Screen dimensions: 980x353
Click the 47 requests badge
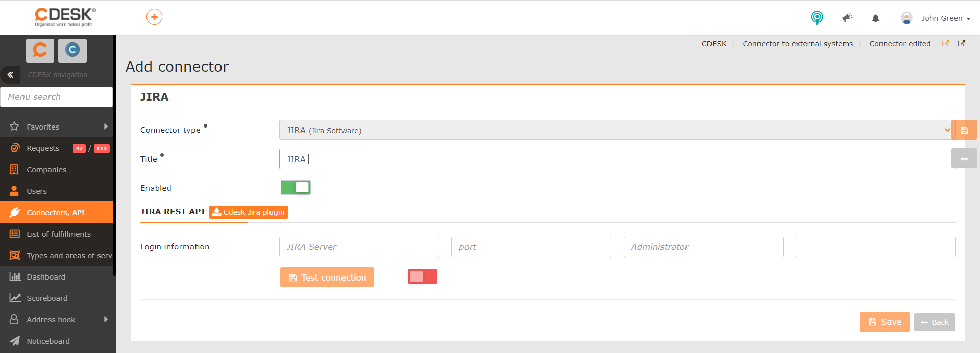click(79, 148)
